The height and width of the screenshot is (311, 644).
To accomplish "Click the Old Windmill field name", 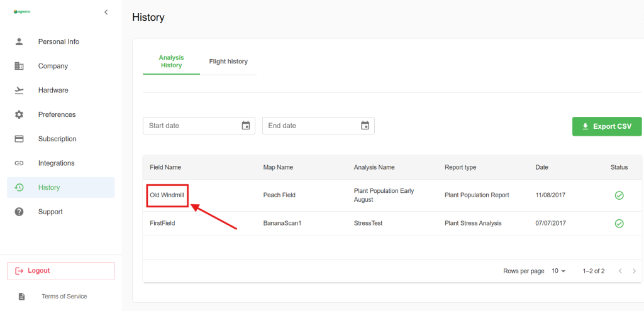I will coord(167,195).
